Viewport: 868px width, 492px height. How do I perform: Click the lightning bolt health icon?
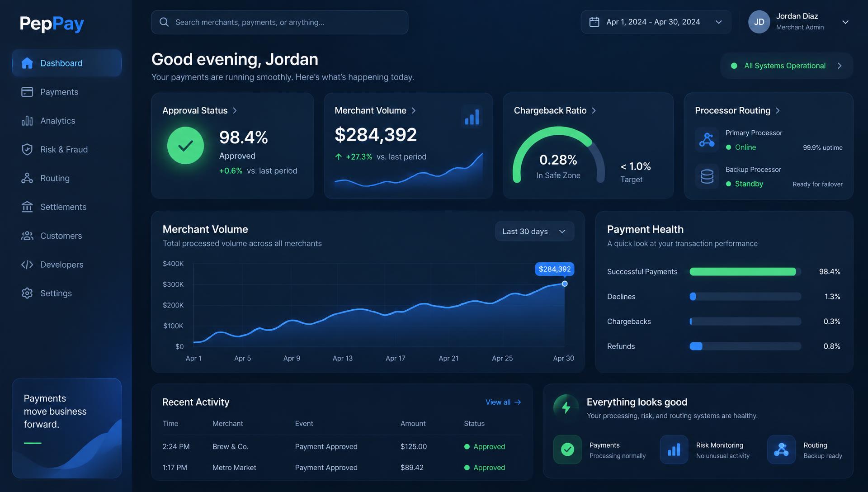pyautogui.click(x=566, y=407)
